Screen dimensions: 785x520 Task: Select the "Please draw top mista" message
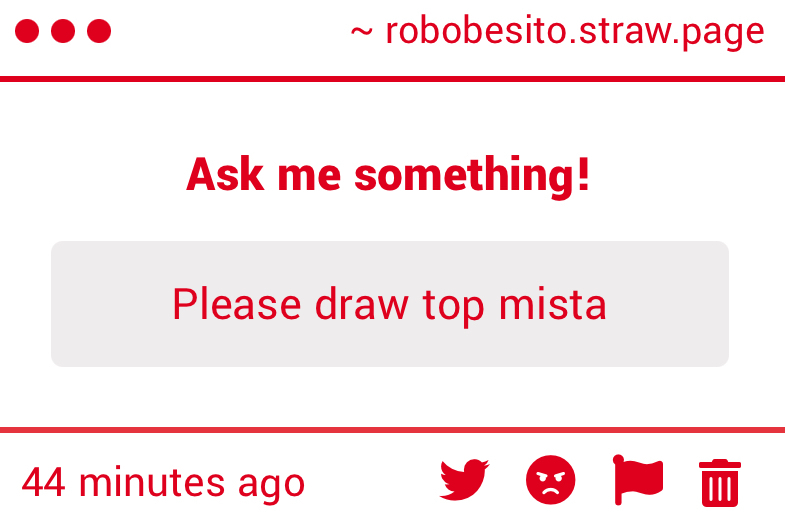389,304
